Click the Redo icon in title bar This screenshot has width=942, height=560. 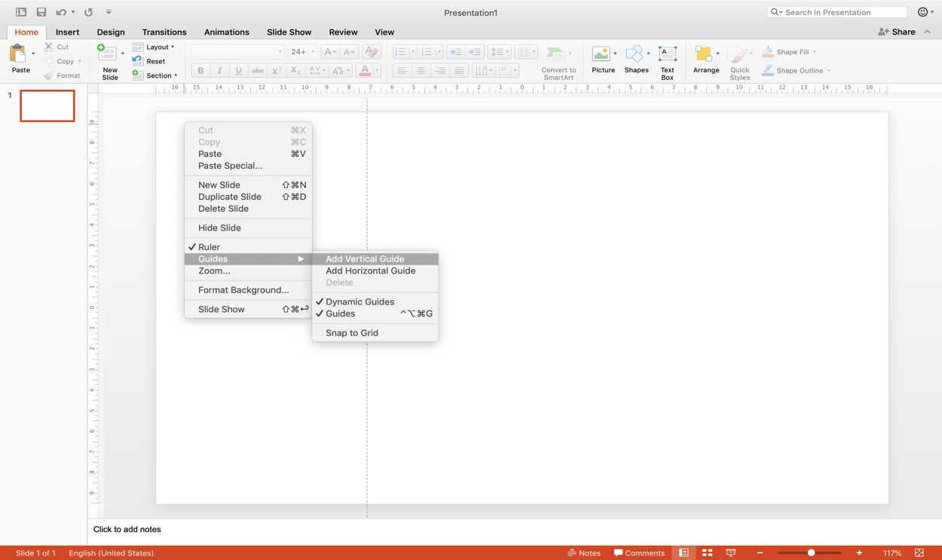(x=88, y=12)
